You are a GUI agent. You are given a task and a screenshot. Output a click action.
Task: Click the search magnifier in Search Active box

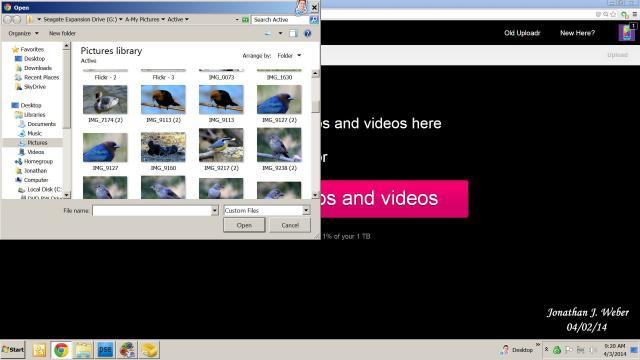(314, 20)
